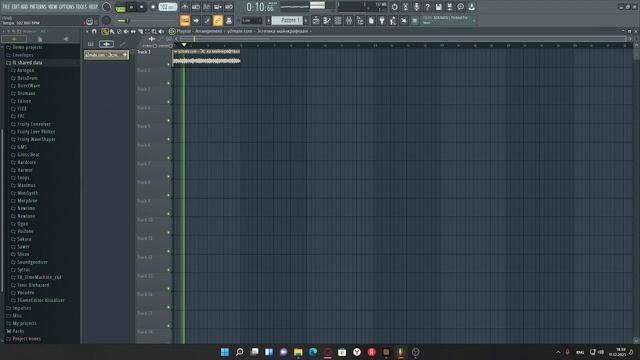Click the play/pause transport button
Viewport: 640px width, 360px height.
click(x=131, y=7)
